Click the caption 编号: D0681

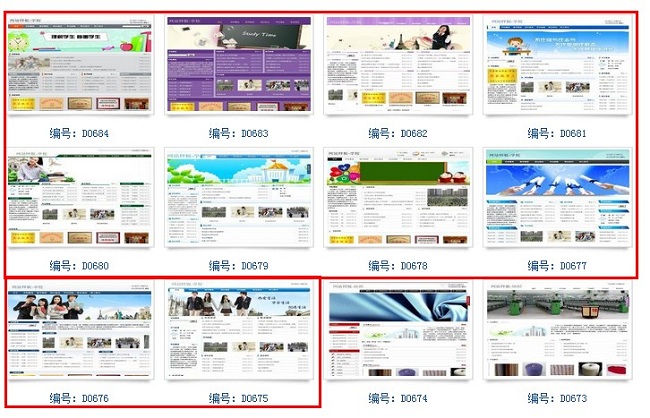pyautogui.click(x=557, y=133)
